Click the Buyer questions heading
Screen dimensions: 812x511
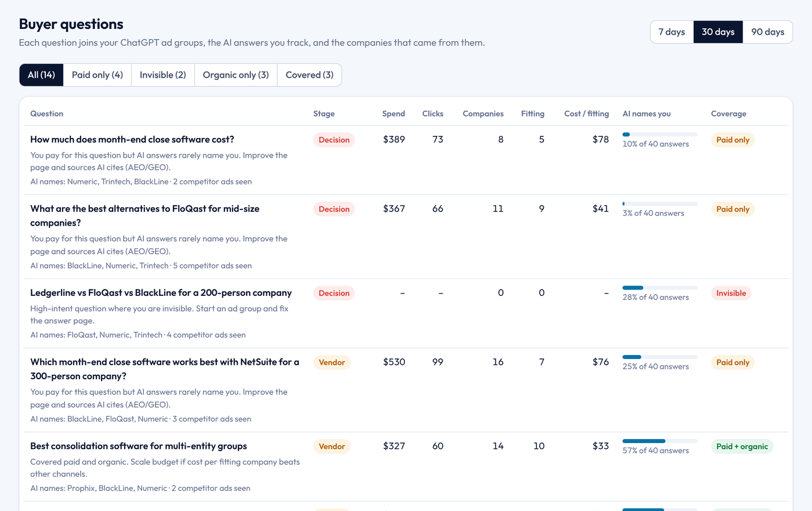coord(71,24)
